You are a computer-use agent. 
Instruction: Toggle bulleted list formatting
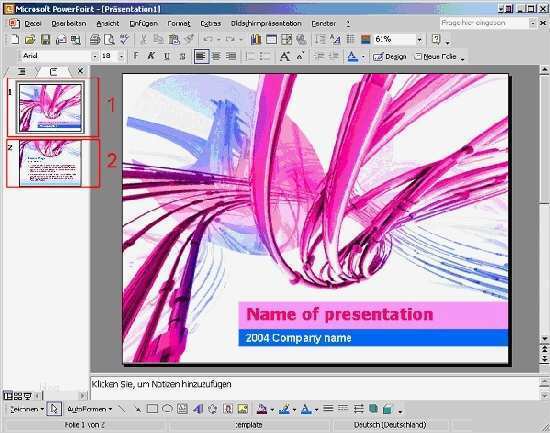265,56
